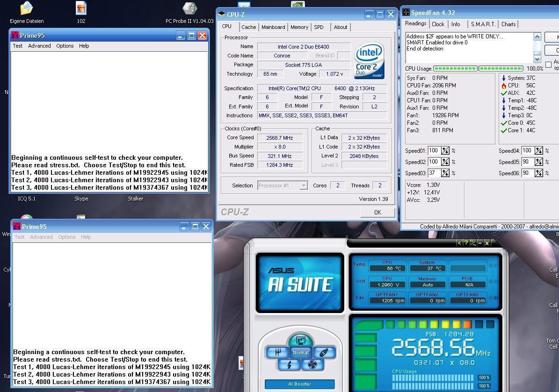Click the ASUS AI Suite logo panel
The width and height of the screenshot is (559, 392).
[300, 283]
